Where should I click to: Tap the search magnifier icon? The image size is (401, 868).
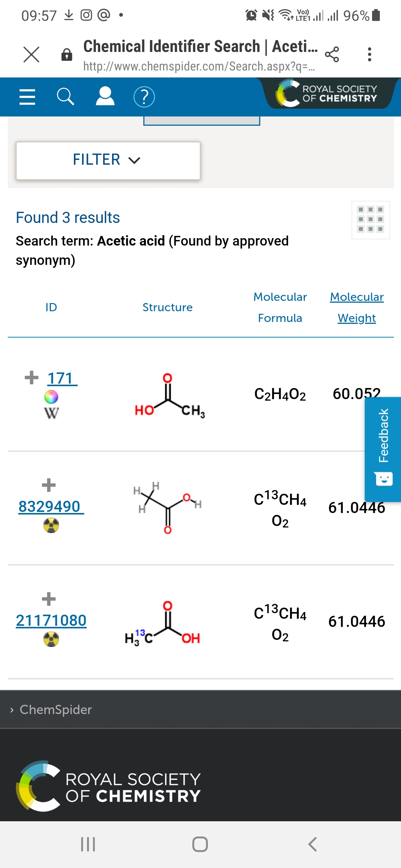tap(66, 97)
